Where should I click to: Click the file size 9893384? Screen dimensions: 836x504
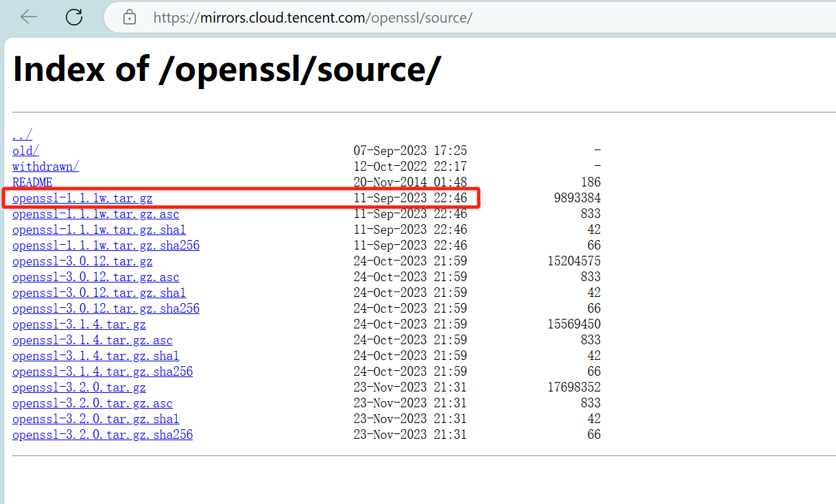pyautogui.click(x=577, y=198)
